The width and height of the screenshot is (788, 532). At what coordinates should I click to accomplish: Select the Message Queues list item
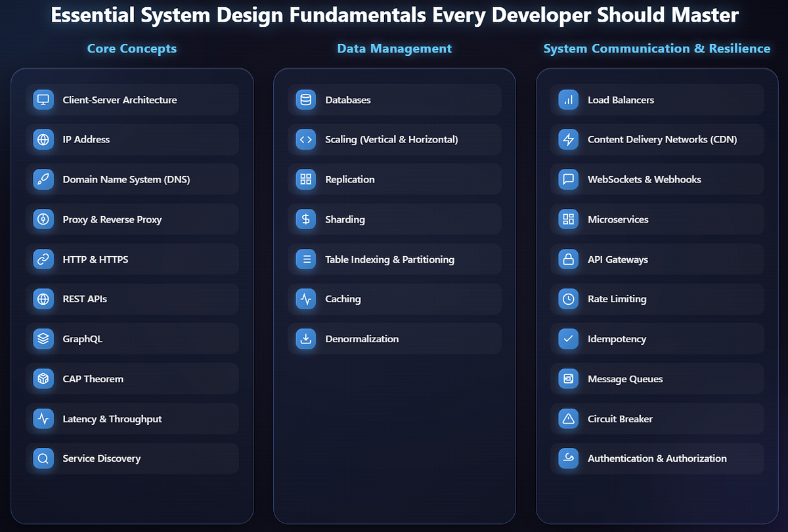(x=657, y=378)
